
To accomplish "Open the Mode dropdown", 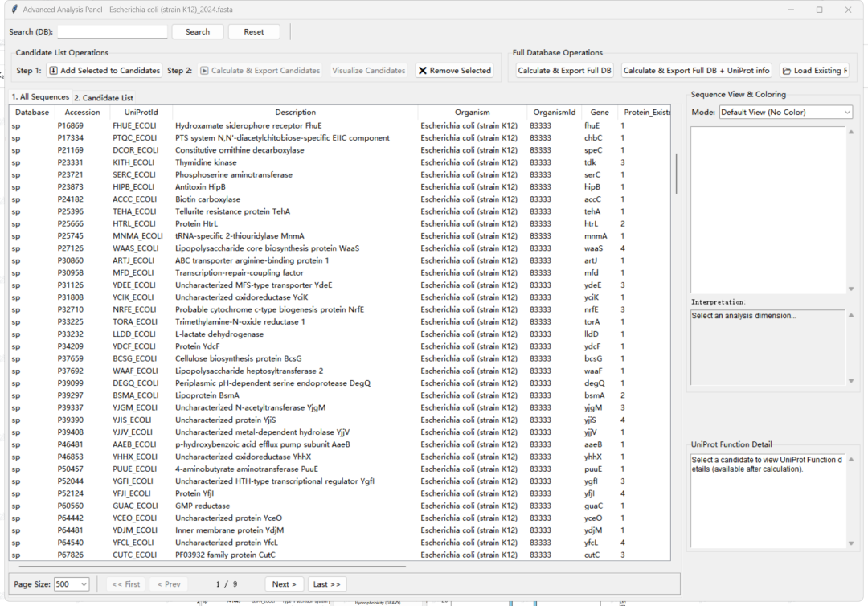I will pos(785,112).
